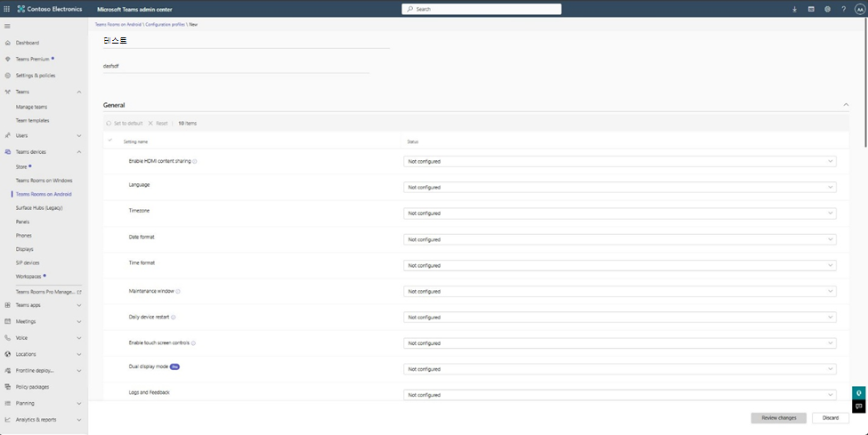Click info icon beside Daily device restart
868x435 pixels.
point(174,317)
